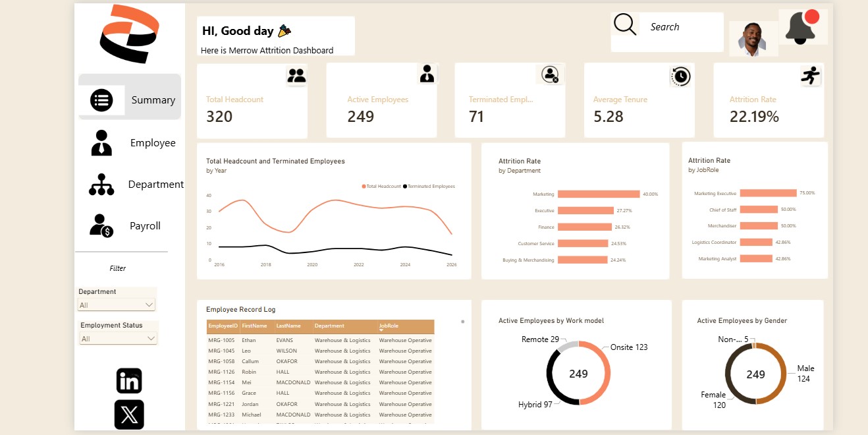868x435 pixels.
Task: Select employee ID MRG-1233 cell
Action: pyautogui.click(x=221, y=415)
